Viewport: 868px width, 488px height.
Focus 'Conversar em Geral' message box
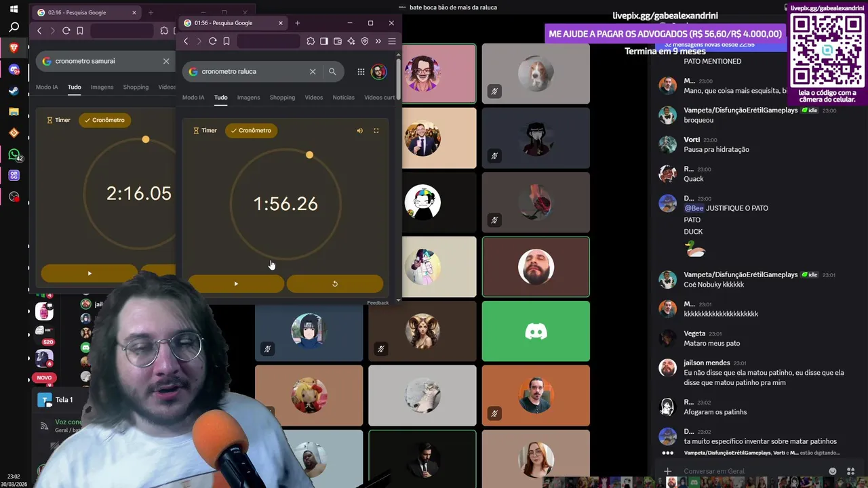coord(753,471)
